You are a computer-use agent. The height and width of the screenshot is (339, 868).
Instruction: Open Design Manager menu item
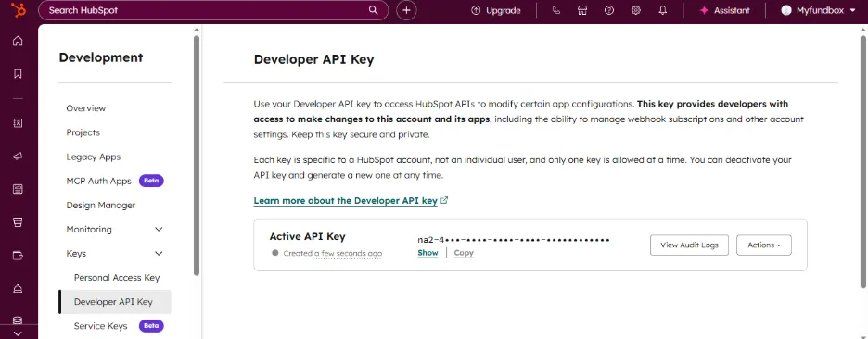[x=101, y=206]
